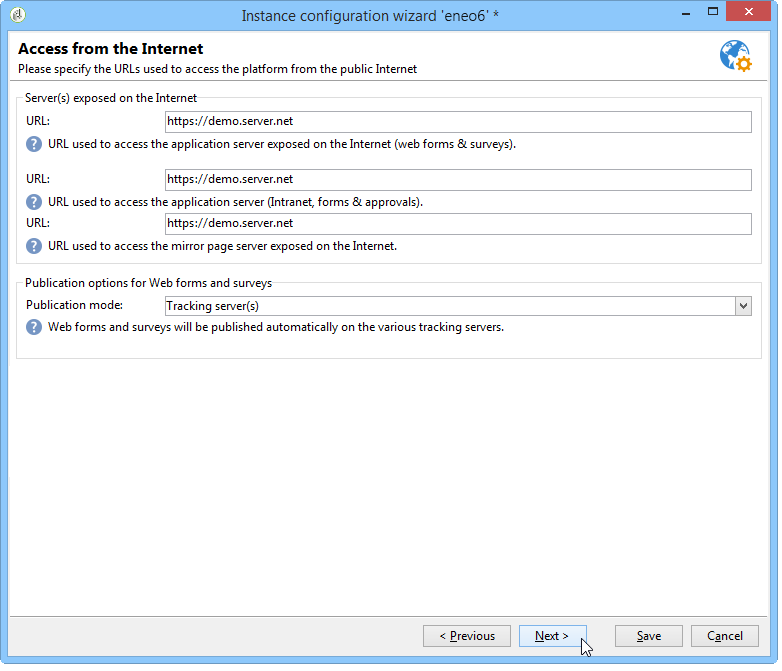The width and height of the screenshot is (782, 671).
Task: Click 'Publication options for Web forms and surveys' label
Action: 149,283
